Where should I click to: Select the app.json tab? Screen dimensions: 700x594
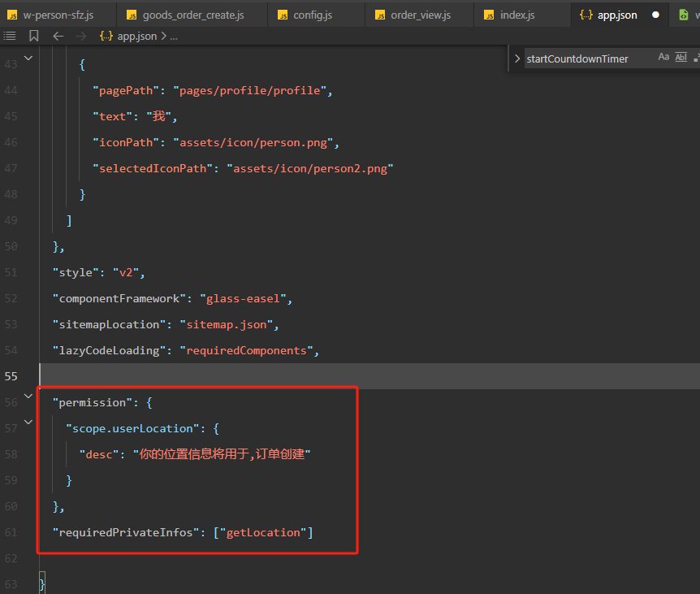620,15
